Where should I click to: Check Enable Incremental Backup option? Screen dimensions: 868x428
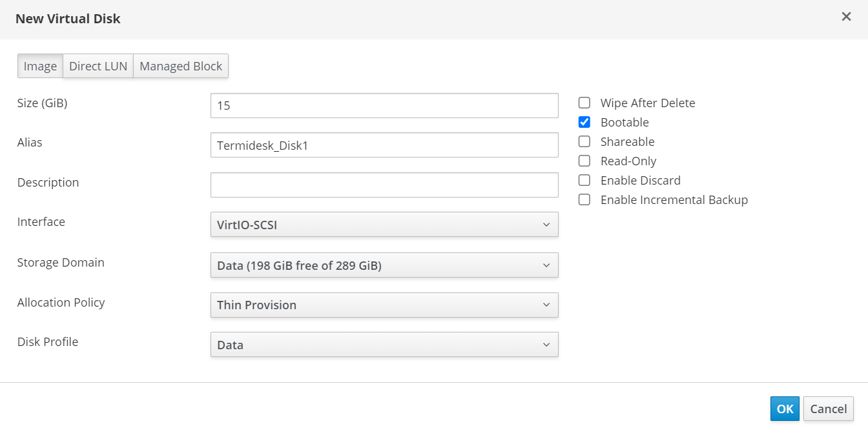pyautogui.click(x=584, y=199)
